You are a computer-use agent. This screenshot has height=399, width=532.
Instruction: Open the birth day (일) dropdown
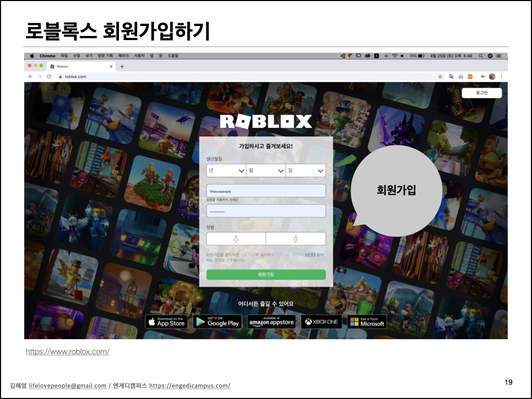[x=305, y=170]
